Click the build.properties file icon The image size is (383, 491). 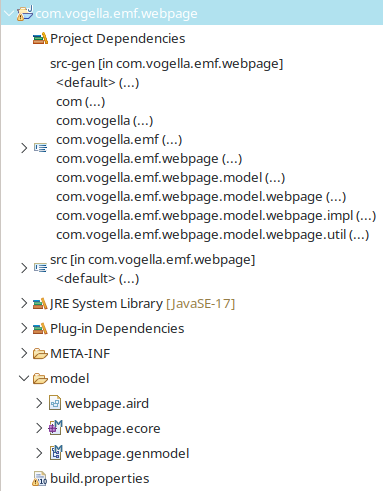(x=40, y=479)
